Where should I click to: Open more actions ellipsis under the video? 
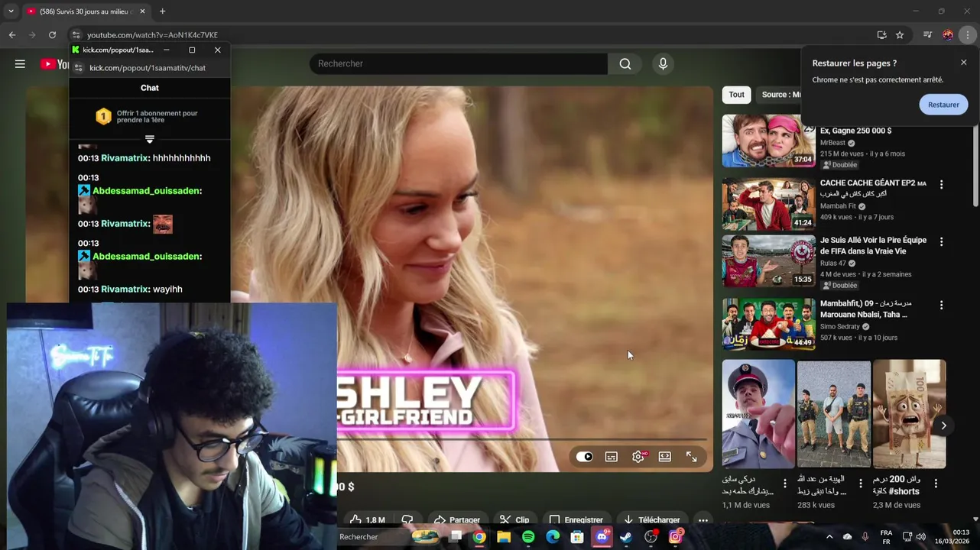(703, 520)
